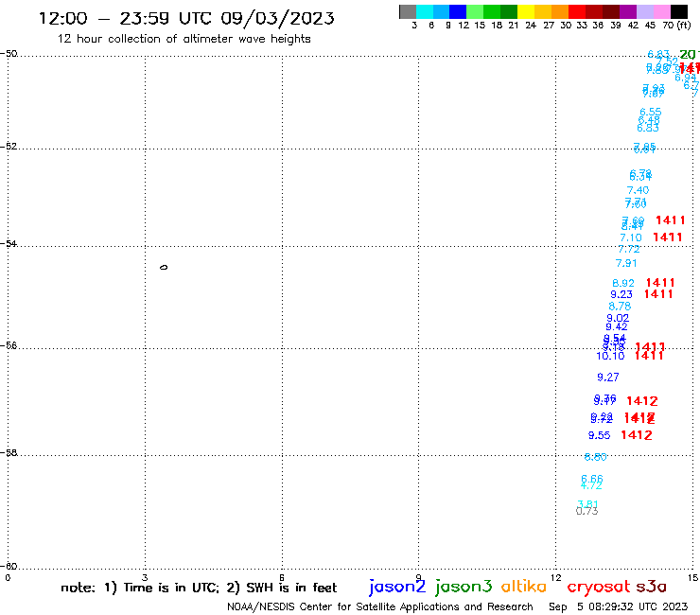This screenshot has height=615, width=700.
Task: Click the jason2 satellite label
Action: click(397, 587)
